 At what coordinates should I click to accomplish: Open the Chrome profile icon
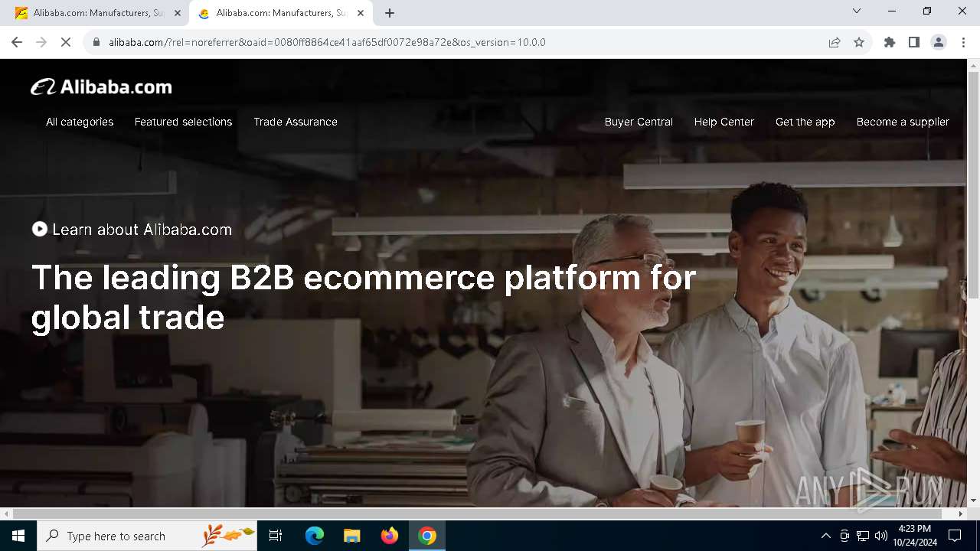(x=939, y=42)
